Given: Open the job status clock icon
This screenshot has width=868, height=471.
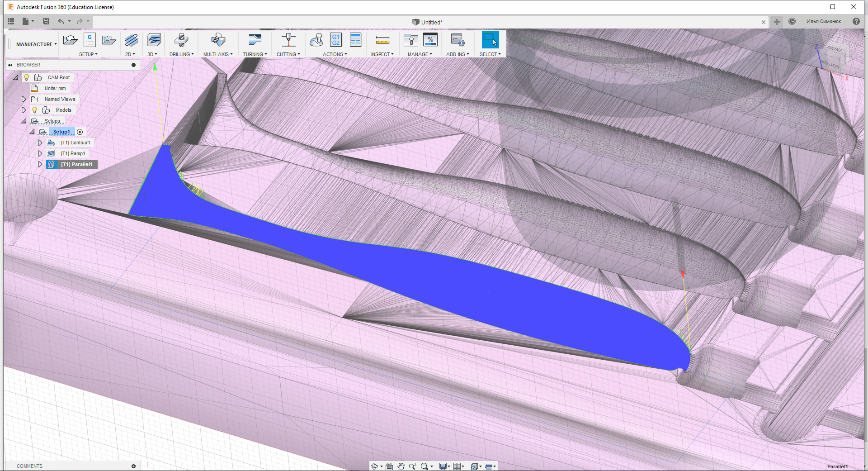Looking at the screenshot, I should 792,21.
